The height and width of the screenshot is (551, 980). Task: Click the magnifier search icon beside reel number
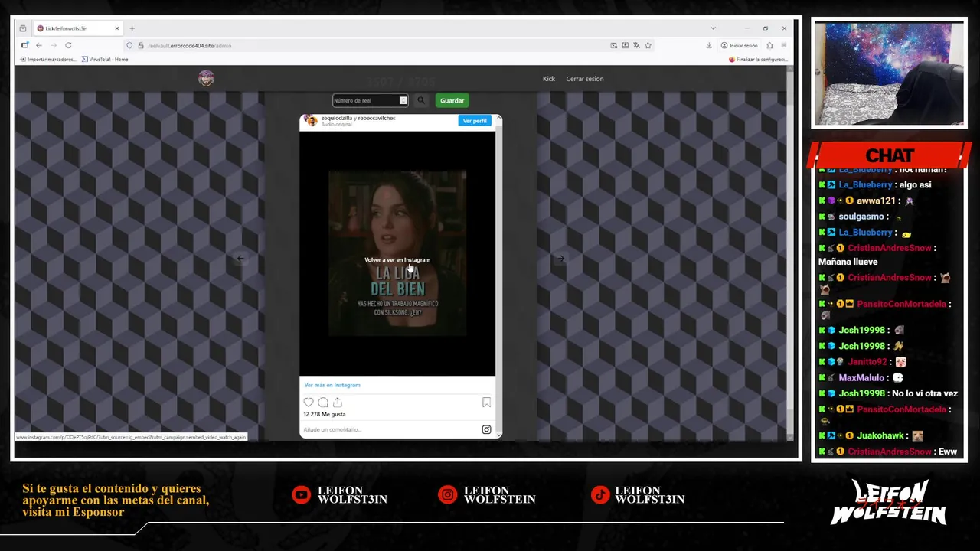(421, 100)
